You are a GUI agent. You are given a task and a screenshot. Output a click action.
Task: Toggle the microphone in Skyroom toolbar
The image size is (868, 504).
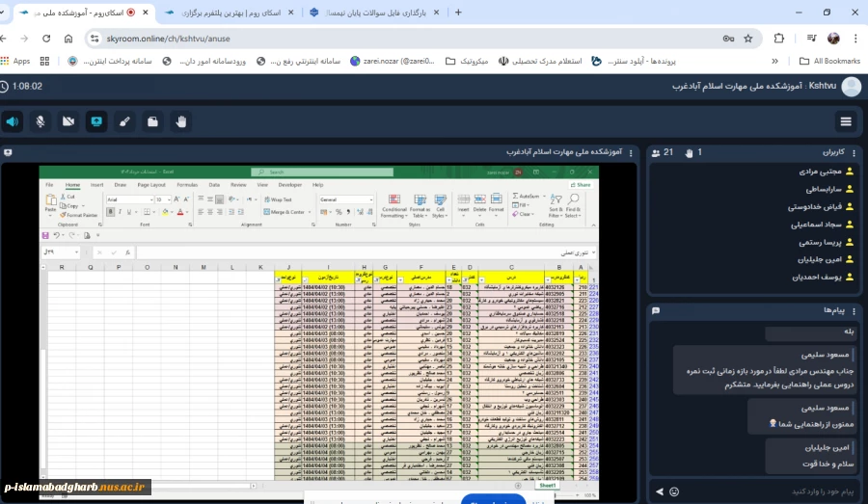click(41, 121)
